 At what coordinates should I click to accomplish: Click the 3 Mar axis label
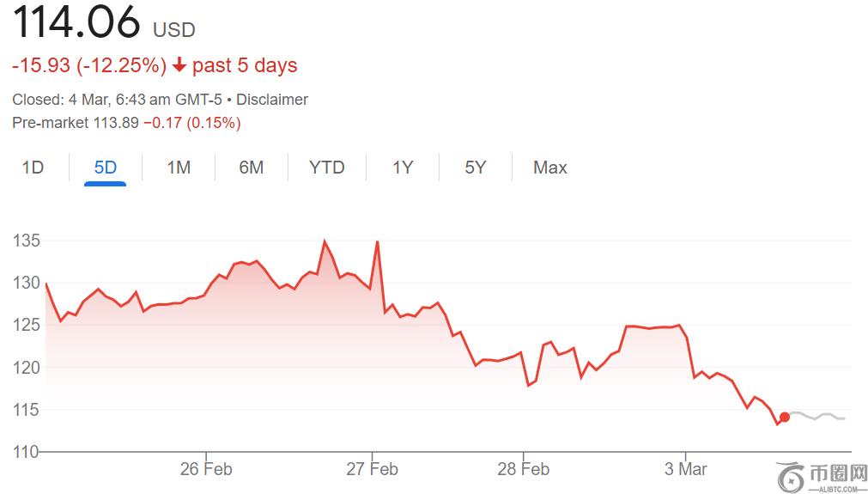[x=686, y=469]
